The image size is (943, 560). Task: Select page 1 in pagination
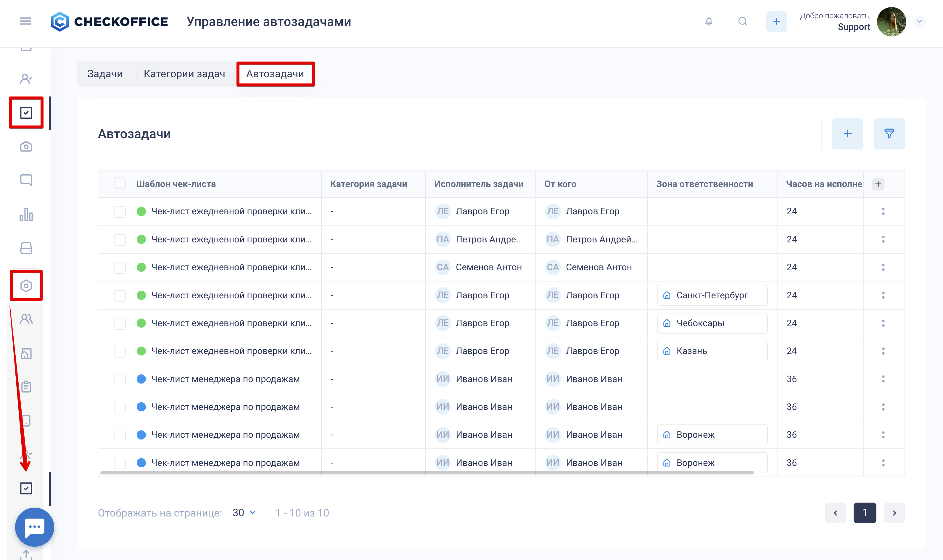pyautogui.click(x=865, y=513)
